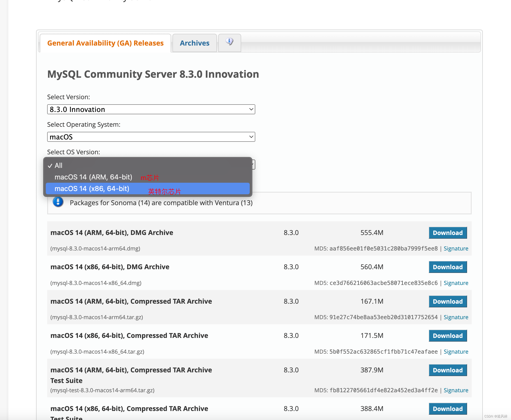Image resolution: width=511 pixels, height=420 pixels.
Task: Click the 560.4M file size value
Action: click(372, 267)
